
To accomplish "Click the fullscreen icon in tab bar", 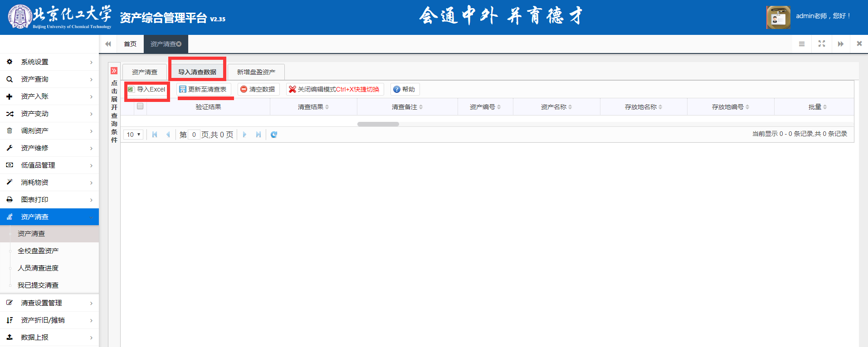I will click(821, 44).
